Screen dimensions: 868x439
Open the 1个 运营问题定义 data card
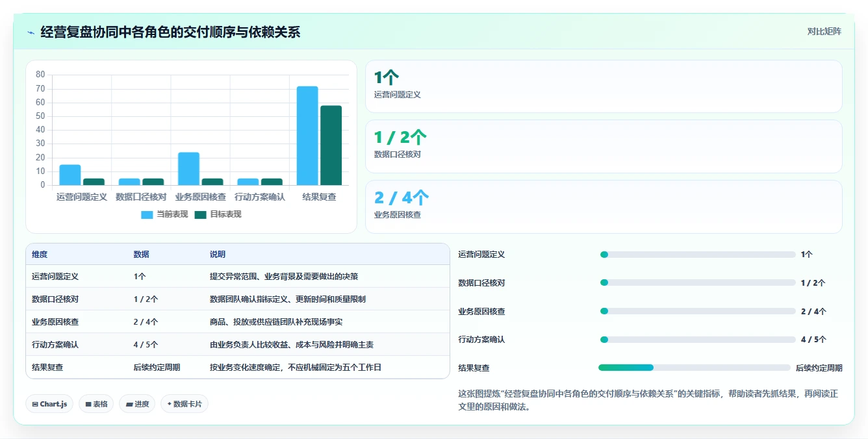click(x=604, y=86)
